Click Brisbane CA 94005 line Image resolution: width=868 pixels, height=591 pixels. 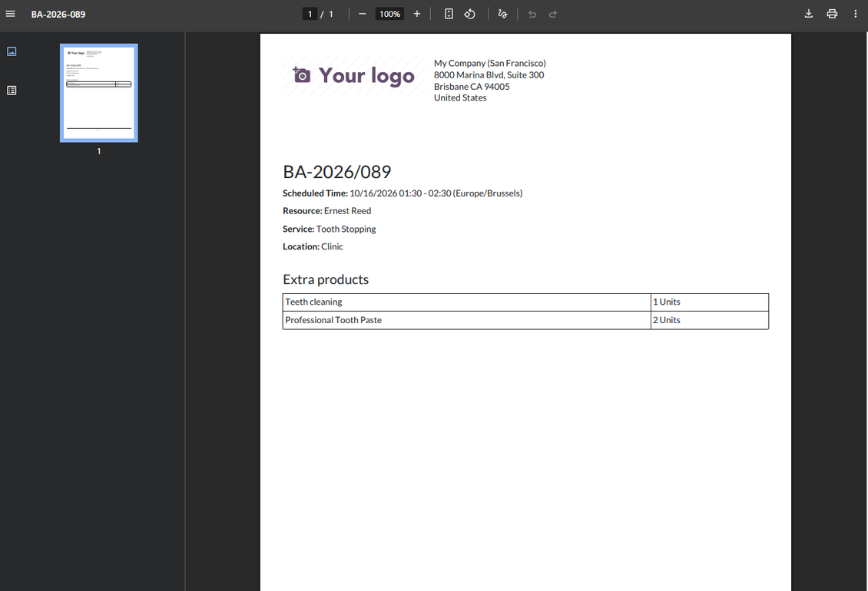point(472,86)
